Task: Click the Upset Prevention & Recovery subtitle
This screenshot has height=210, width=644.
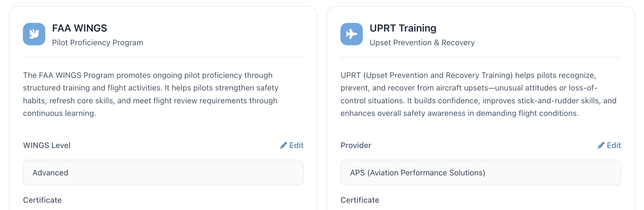Action: tap(422, 43)
